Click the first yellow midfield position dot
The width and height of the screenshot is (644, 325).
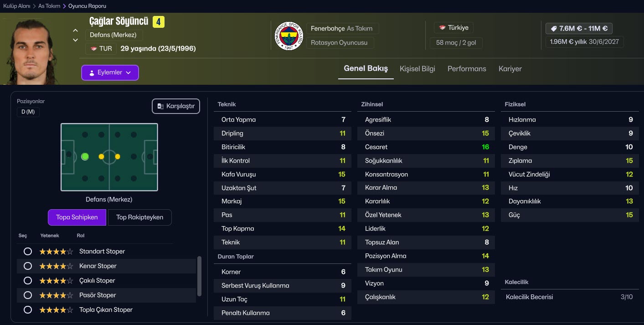point(101,156)
